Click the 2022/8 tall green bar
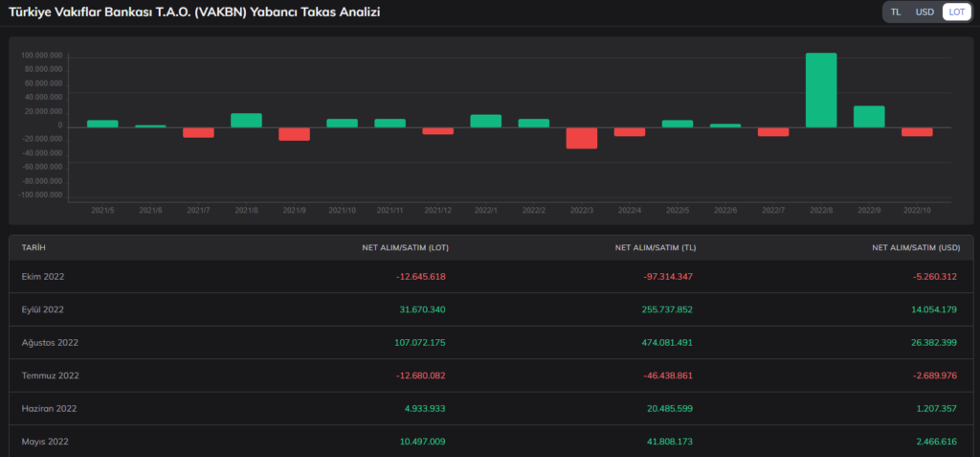 pos(820,90)
